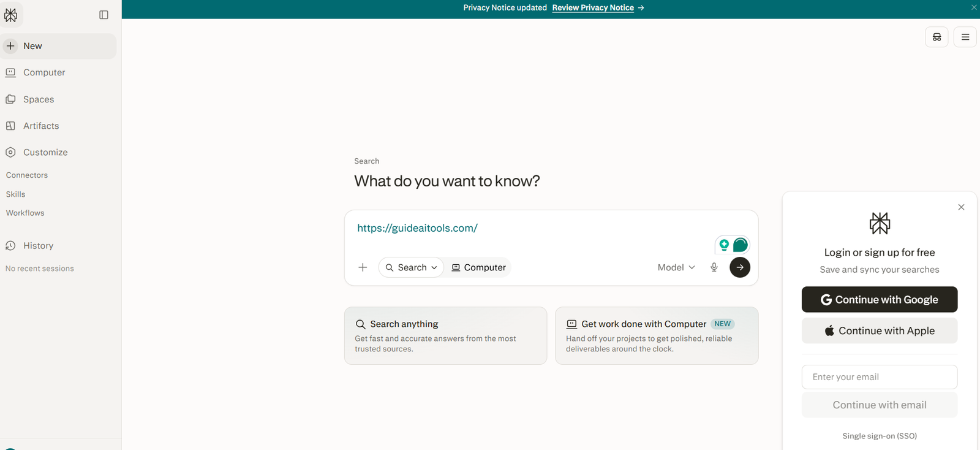Click the Perplexity logo in login popup
The height and width of the screenshot is (450, 980).
coord(880,223)
